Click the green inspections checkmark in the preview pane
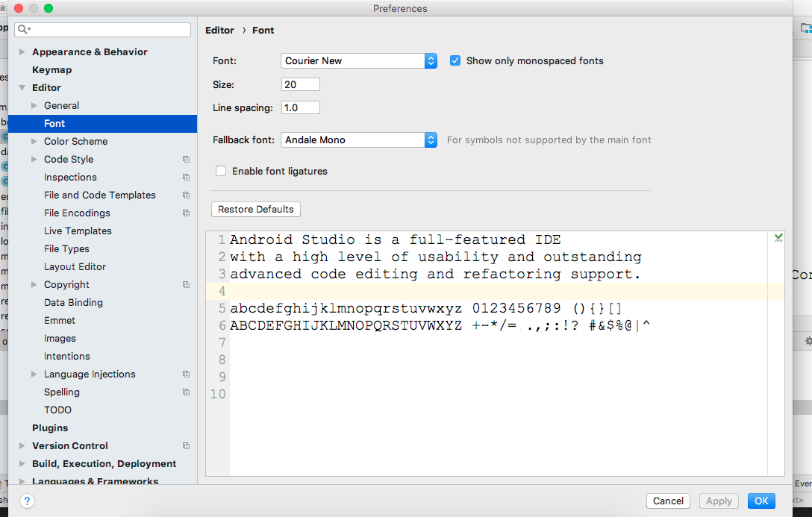The image size is (812, 517). 778,236
